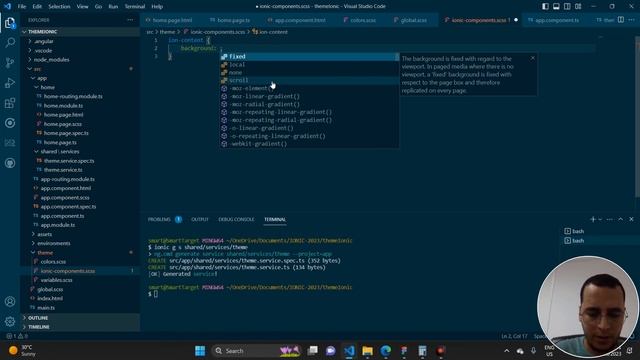This screenshot has width=640, height=360.
Task: Open theme.service.ts in explorer
Action: click(63, 170)
